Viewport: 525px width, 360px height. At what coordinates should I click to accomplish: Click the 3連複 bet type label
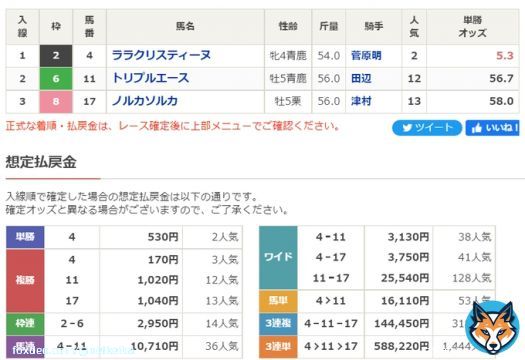tap(278, 323)
